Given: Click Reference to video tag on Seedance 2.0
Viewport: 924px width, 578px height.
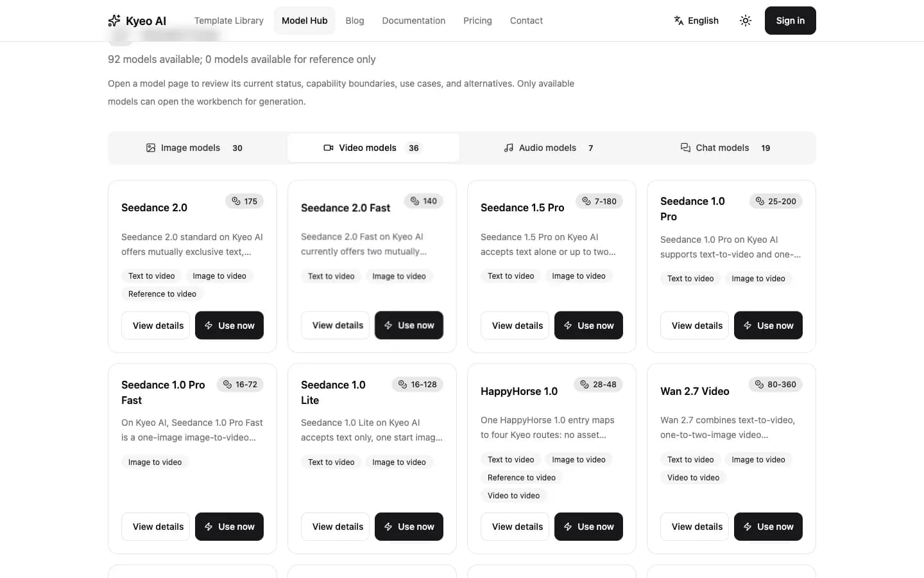Looking at the screenshot, I should pyautogui.click(x=162, y=294).
